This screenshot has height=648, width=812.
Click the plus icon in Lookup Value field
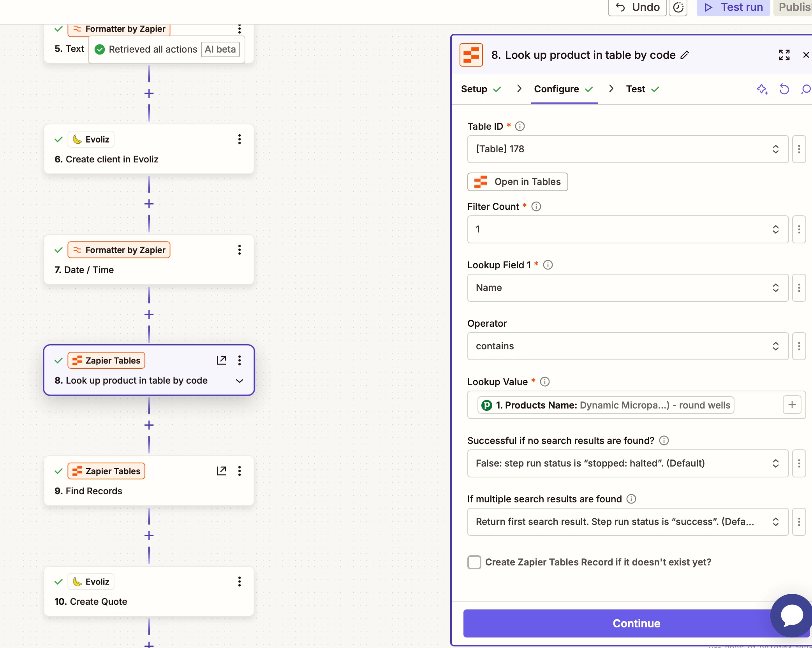tap(792, 405)
